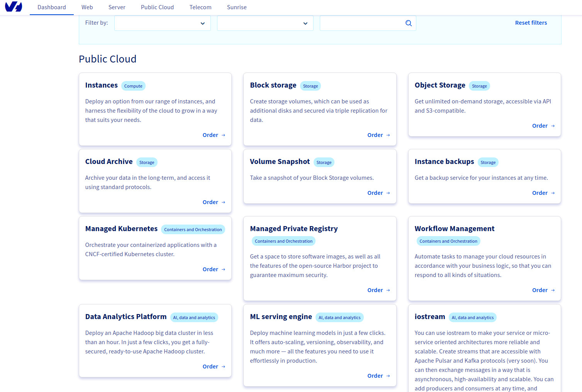Order Workflow Management
Screen dimensions: 582x392
tap(543, 290)
